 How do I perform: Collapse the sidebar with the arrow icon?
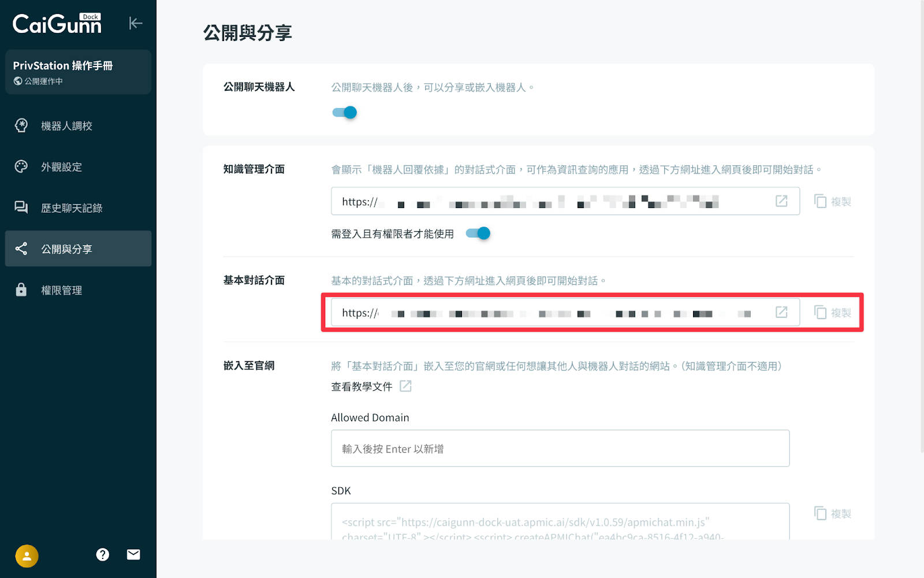135,23
